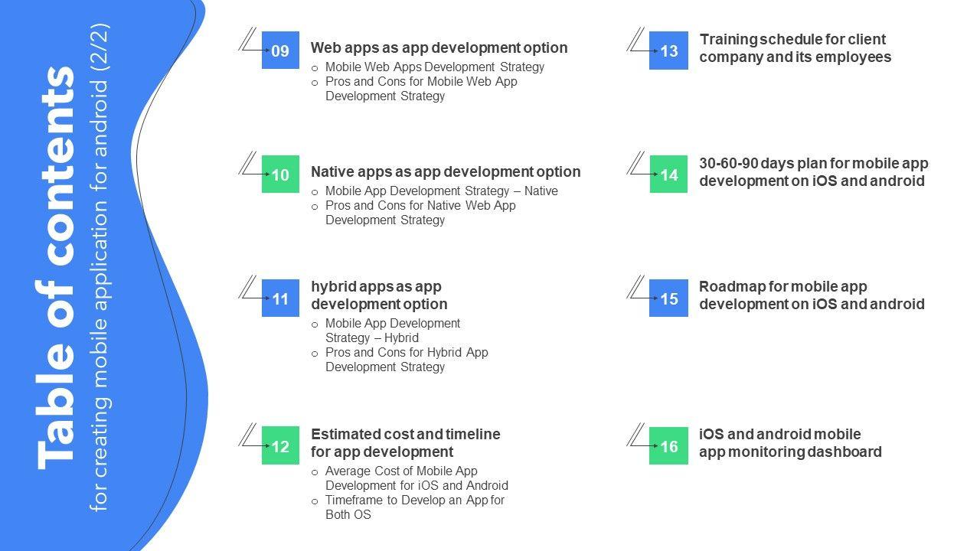Click the blue 09 number box
The width and height of the screenshot is (980, 551).
280,51
